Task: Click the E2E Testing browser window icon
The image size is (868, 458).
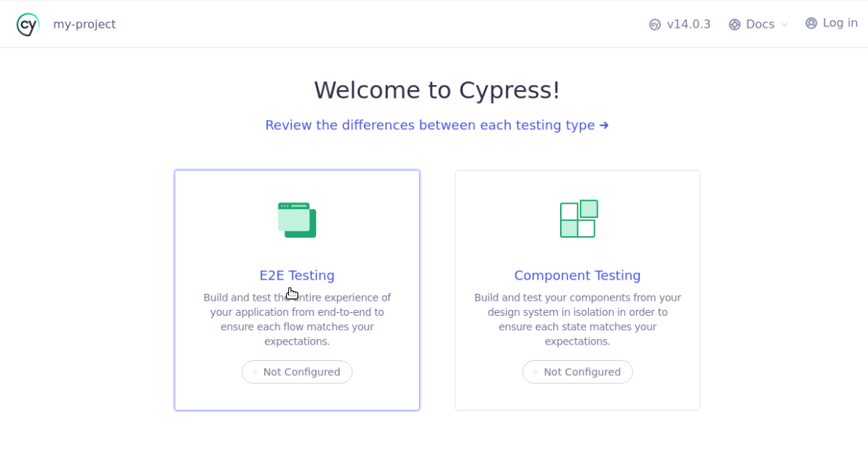Action: click(297, 220)
